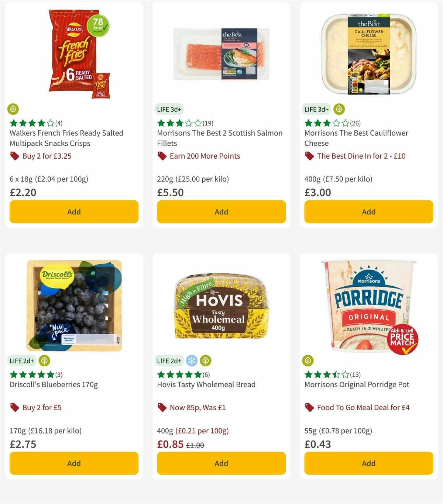Add Driscoll's Blueberries to the basket
This screenshot has width=443, height=504.
coord(73,463)
